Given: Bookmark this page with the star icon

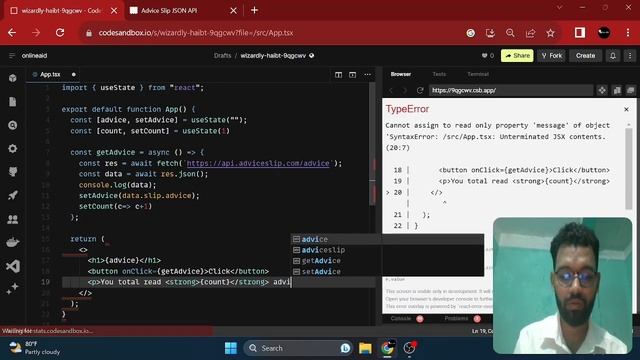Looking at the screenshot, I should click(551, 33).
